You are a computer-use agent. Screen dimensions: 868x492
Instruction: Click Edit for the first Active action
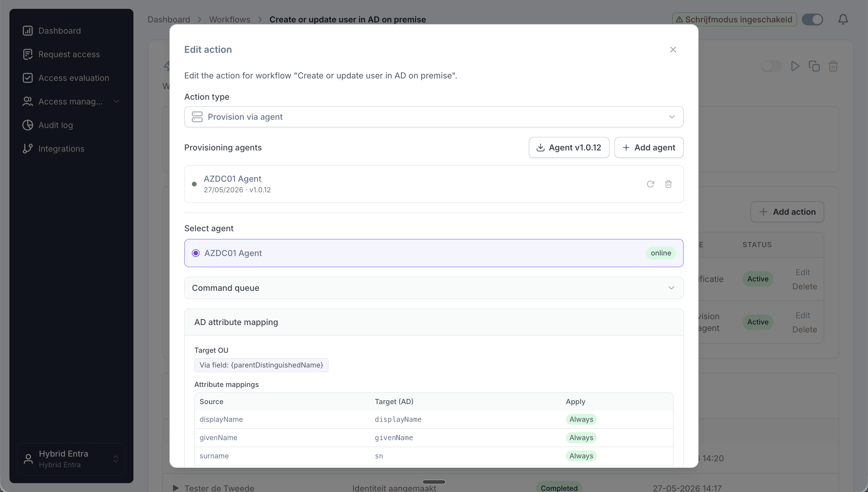click(802, 272)
